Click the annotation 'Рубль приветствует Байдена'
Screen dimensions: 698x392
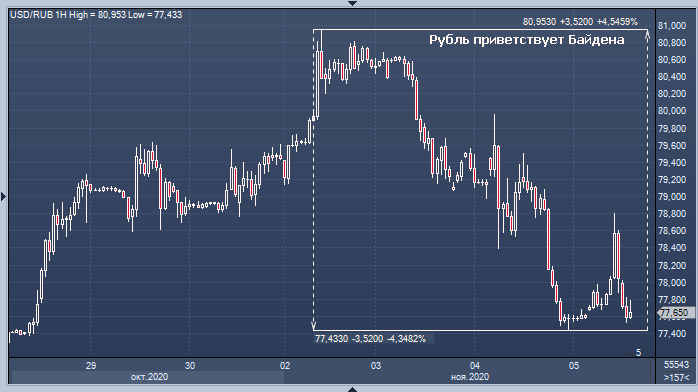click(x=527, y=40)
